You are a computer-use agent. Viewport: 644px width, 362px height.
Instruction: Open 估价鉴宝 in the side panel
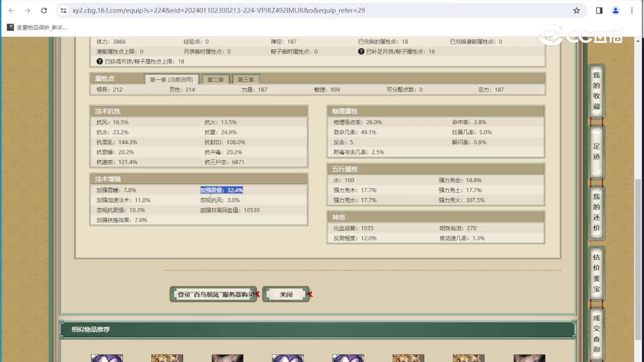pos(596,273)
